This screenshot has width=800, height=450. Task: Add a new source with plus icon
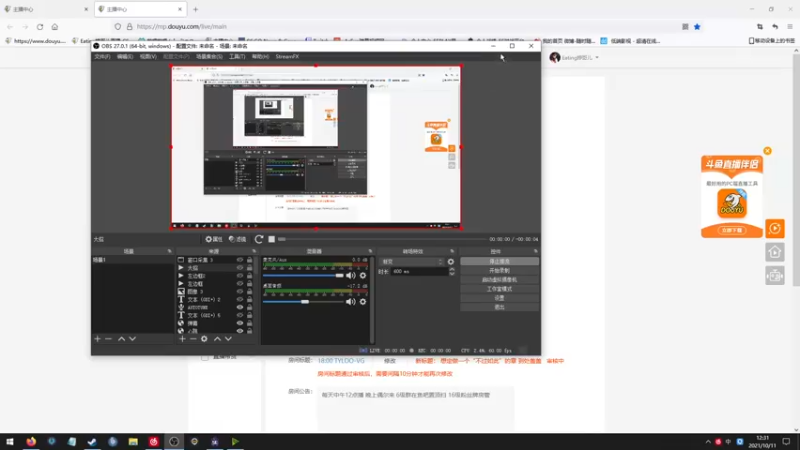[x=182, y=339]
